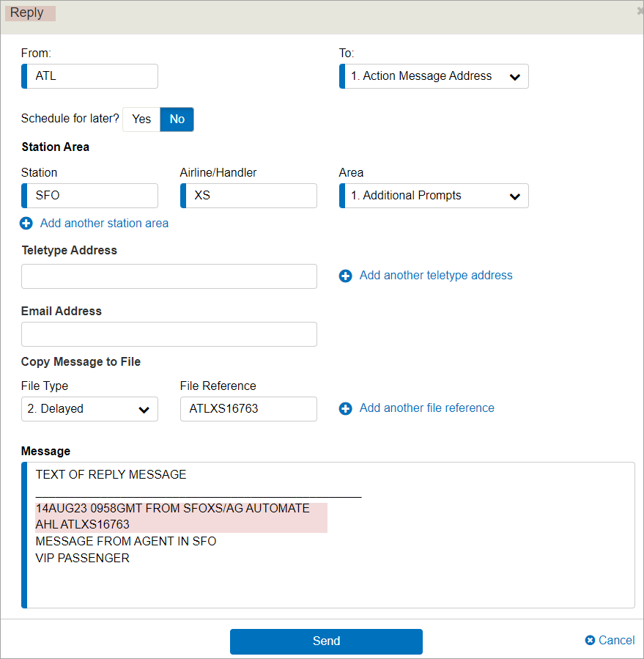Click the Airline/Handler field with XS
644x659 pixels.
coord(248,196)
